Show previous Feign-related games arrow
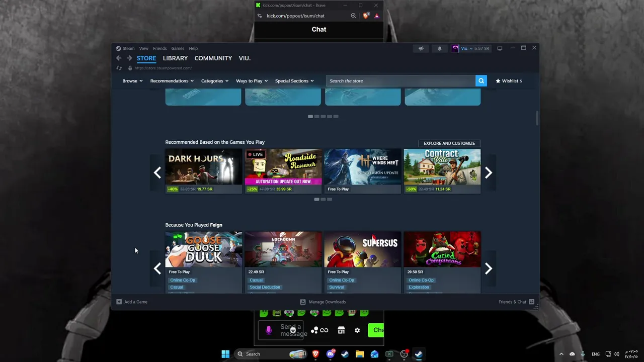 (x=157, y=268)
